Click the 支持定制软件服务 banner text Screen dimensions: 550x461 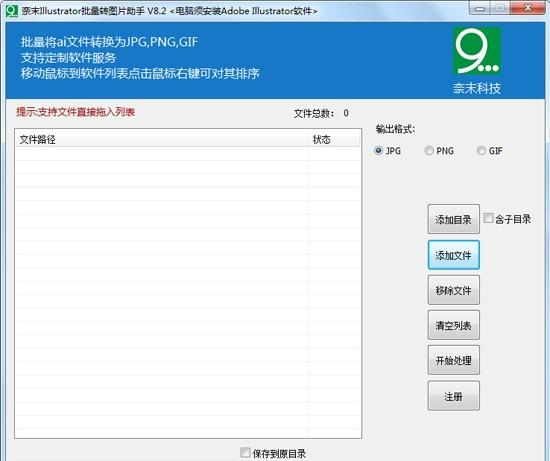pyautogui.click(x=68, y=58)
